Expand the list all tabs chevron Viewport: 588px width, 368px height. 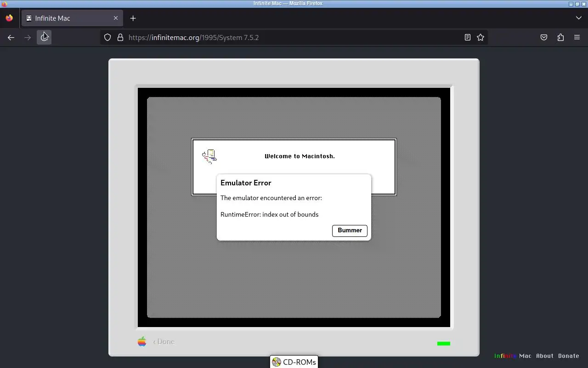point(578,18)
